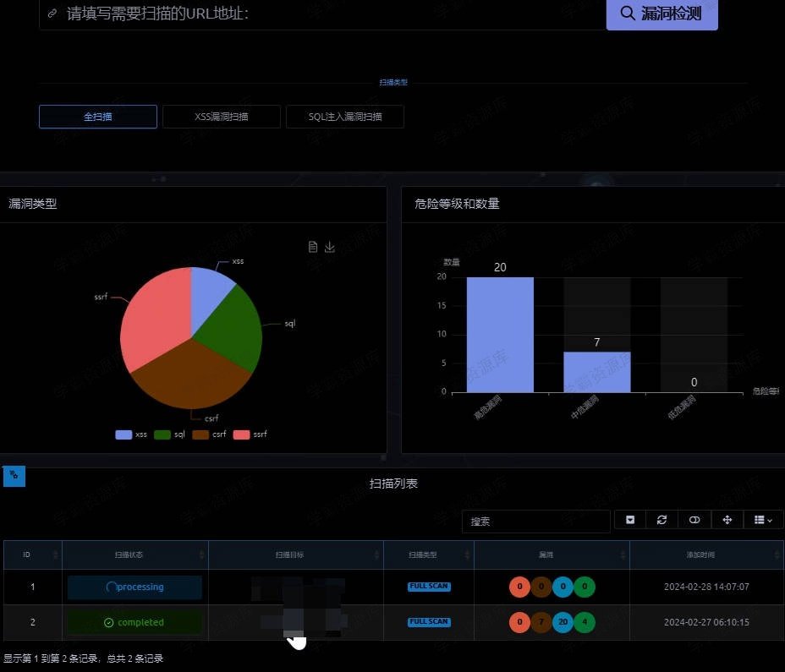Select the SQL注入漏洞扫描 scan type
This screenshot has height=672, width=785.
pyautogui.click(x=345, y=117)
